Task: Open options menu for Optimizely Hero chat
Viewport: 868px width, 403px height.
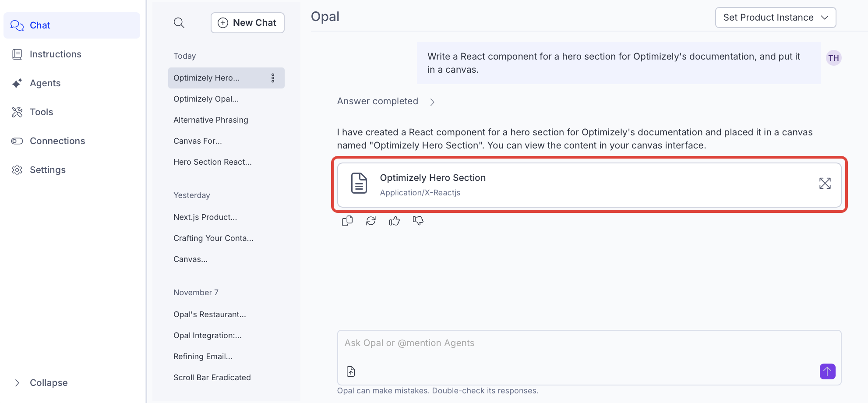Action: pos(273,78)
